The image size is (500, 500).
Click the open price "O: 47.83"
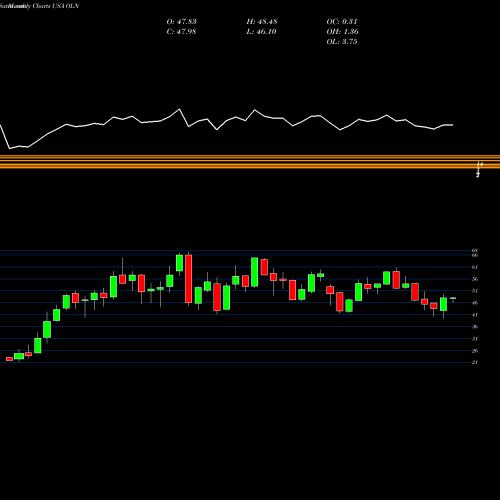click(x=181, y=22)
